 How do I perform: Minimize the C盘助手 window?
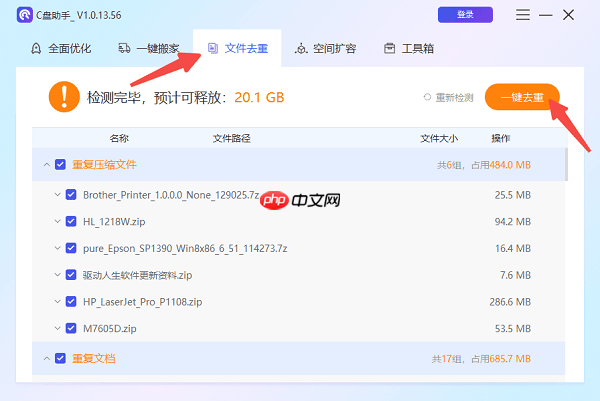tap(546, 15)
